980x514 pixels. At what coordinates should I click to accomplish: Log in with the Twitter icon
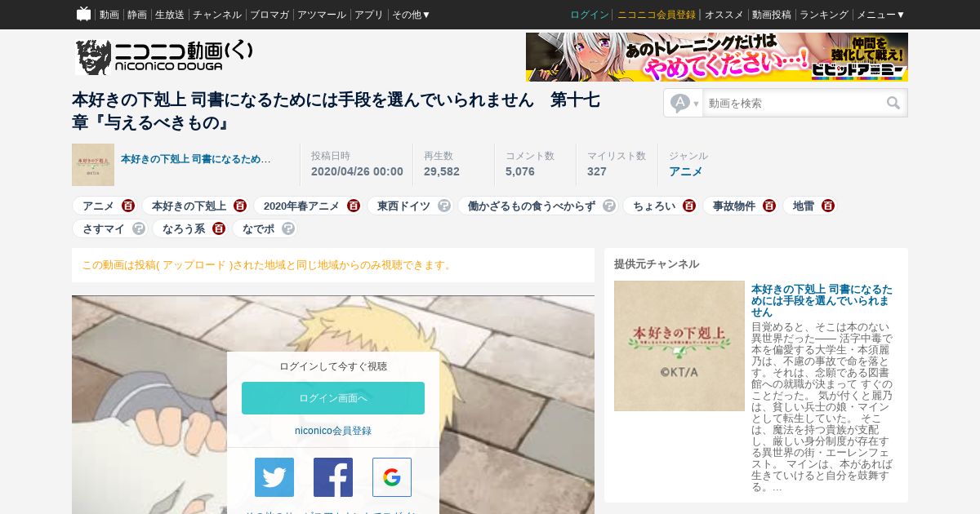[x=274, y=477]
